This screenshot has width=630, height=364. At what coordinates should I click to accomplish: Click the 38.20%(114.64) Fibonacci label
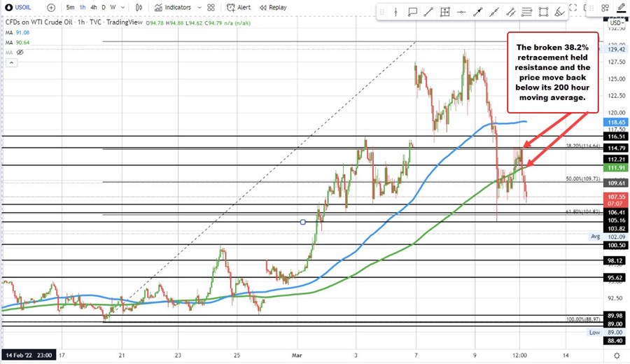coord(583,146)
